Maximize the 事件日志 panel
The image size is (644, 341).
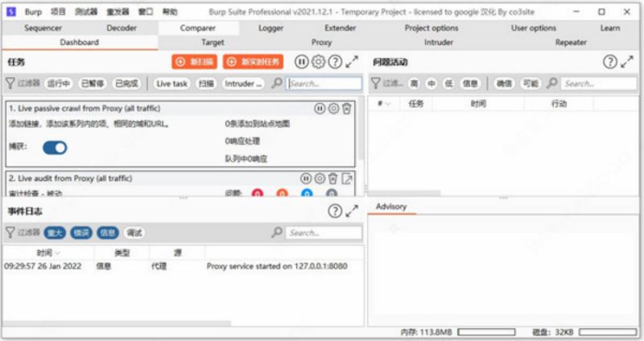pyautogui.click(x=352, y=211)
